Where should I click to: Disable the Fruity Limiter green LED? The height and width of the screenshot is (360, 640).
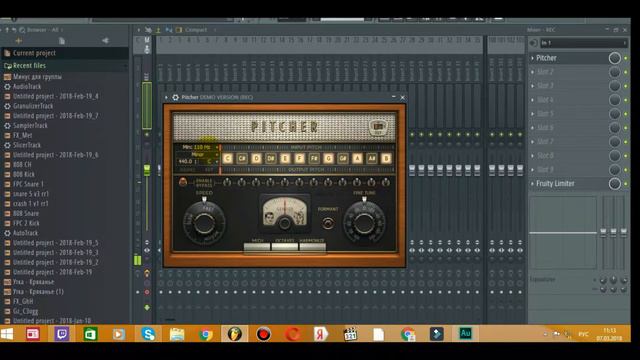coord(626,184)
